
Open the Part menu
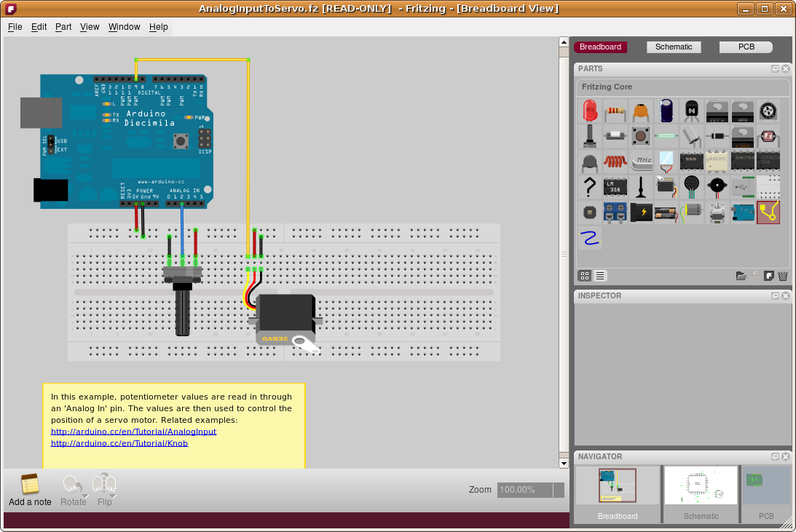click(63, 27)
